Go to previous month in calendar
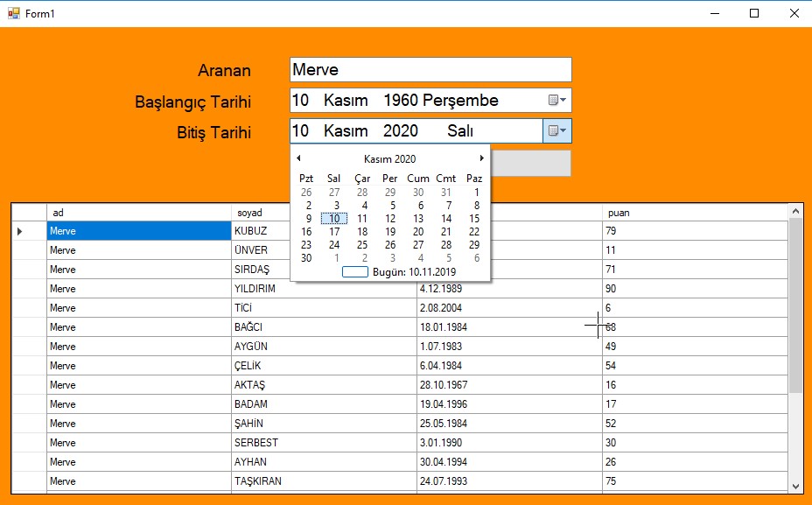 click(299, 158)
